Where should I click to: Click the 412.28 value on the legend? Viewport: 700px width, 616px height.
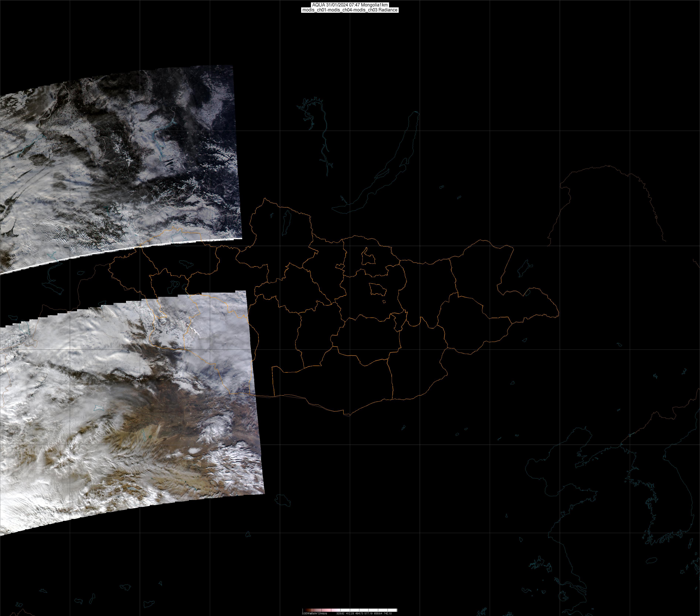[x=350, y=614]
